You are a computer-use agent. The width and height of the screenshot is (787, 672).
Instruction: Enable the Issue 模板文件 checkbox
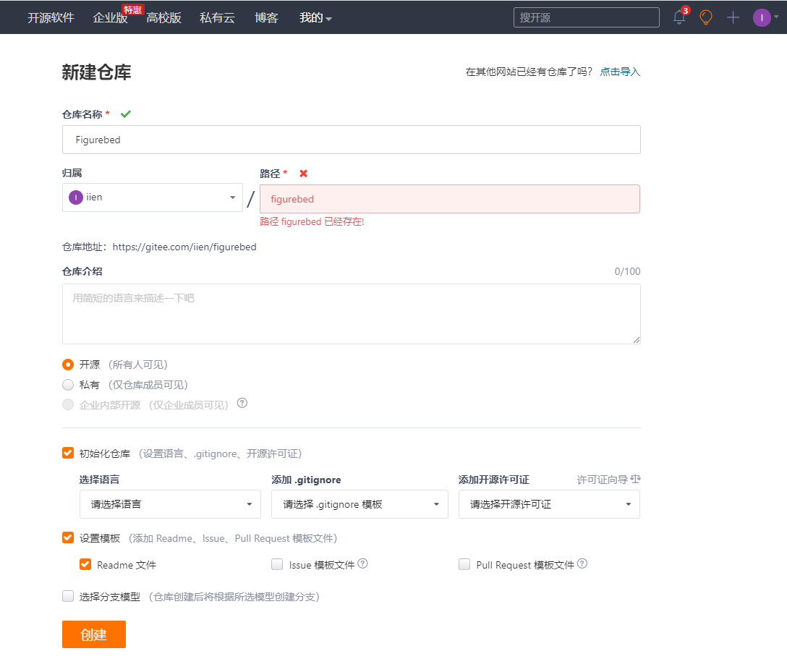(277, 565)
